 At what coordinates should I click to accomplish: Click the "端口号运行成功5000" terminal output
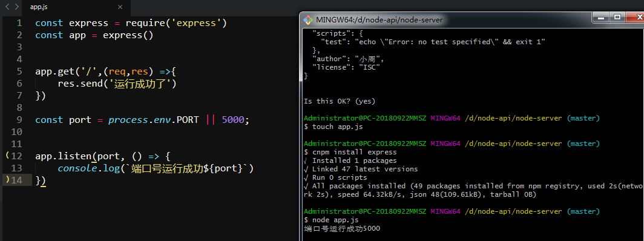point(342,229)
